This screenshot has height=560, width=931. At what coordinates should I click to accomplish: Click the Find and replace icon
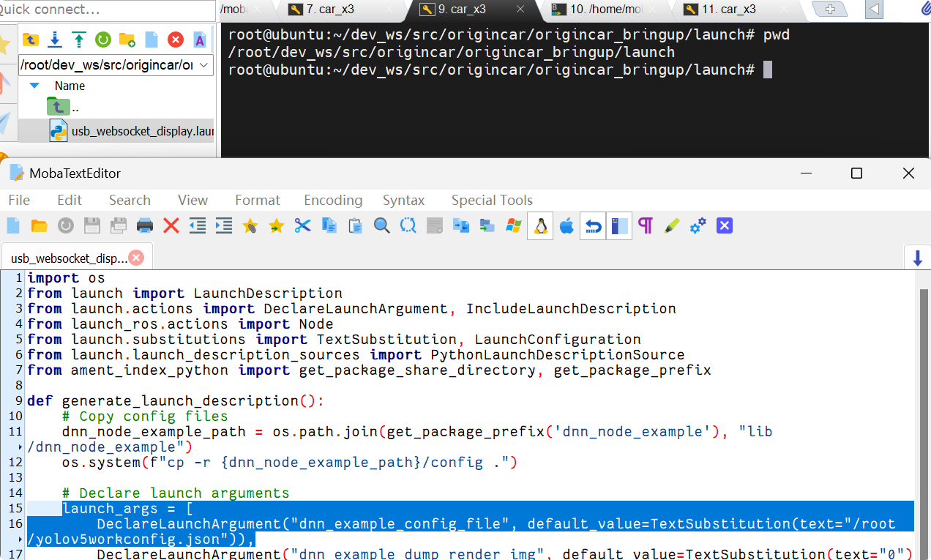pos(408,225)
